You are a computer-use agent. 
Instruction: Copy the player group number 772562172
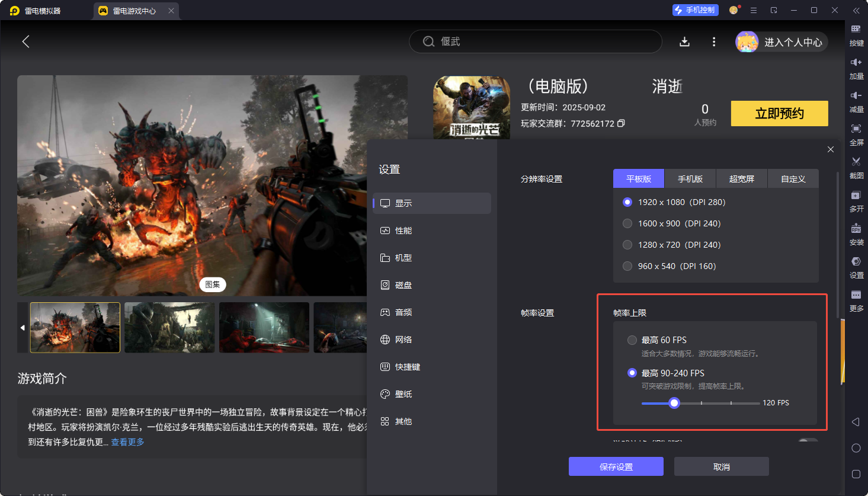[621, 123]
